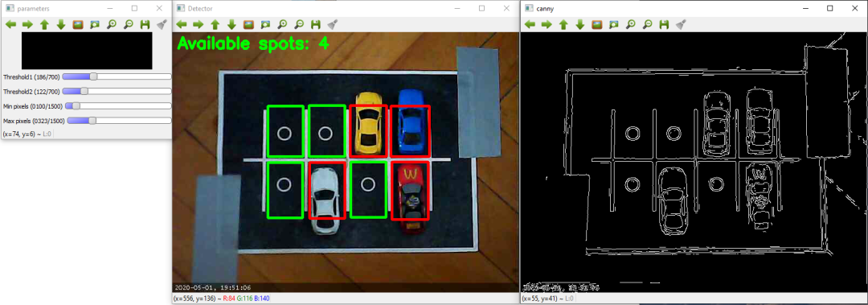Pan right in the Detector window

pyautogui.click(x=199, y=24)
